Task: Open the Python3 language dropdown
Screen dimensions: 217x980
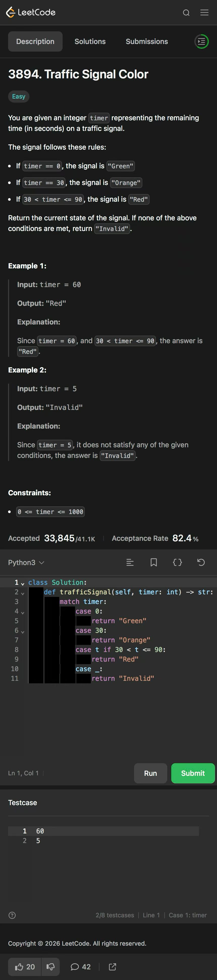Action: click(x=26, y=562)
